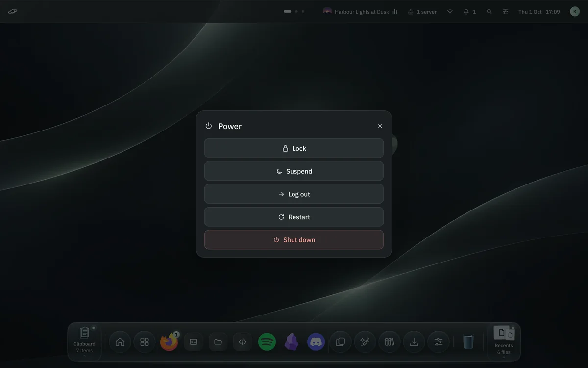The image size is (588, 368).
Task: Open Downloads icon in the dock
Action: (x=414, y=342)
